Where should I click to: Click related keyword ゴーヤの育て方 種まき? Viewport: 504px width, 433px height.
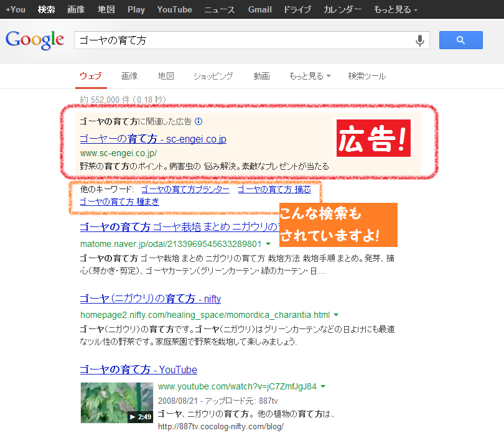pyautogui.click(x=119, y=202)
